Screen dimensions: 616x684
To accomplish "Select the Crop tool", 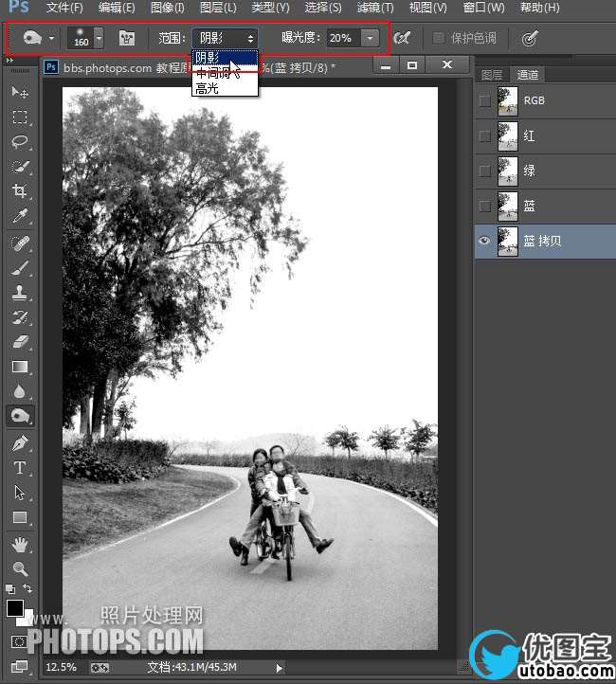I will tap(20, 190).
